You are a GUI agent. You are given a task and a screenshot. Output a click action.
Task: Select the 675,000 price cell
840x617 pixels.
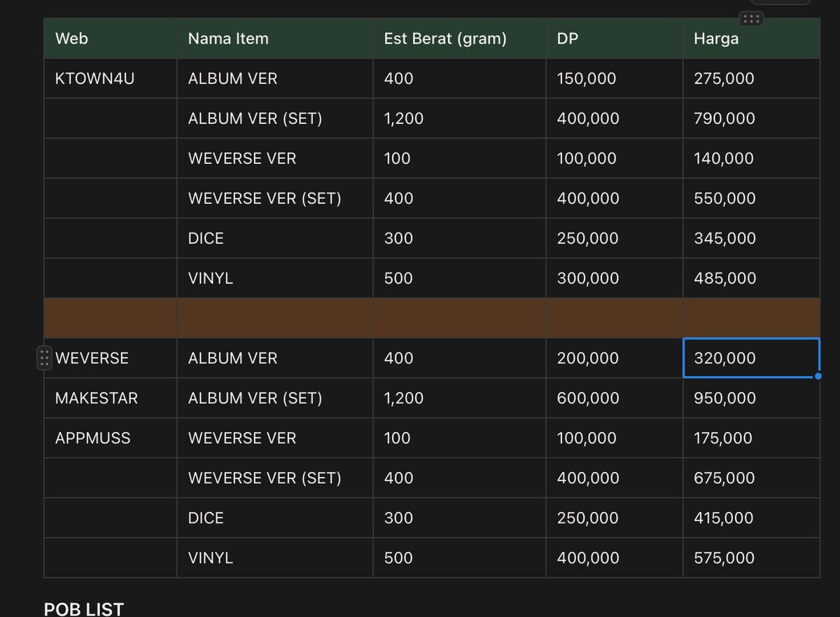[x=751, y=478]
